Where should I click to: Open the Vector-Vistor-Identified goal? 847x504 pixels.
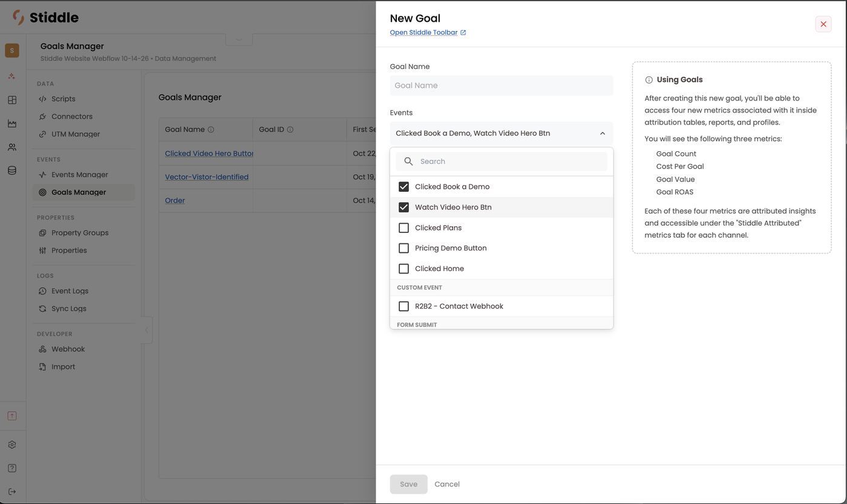[207, 177]
